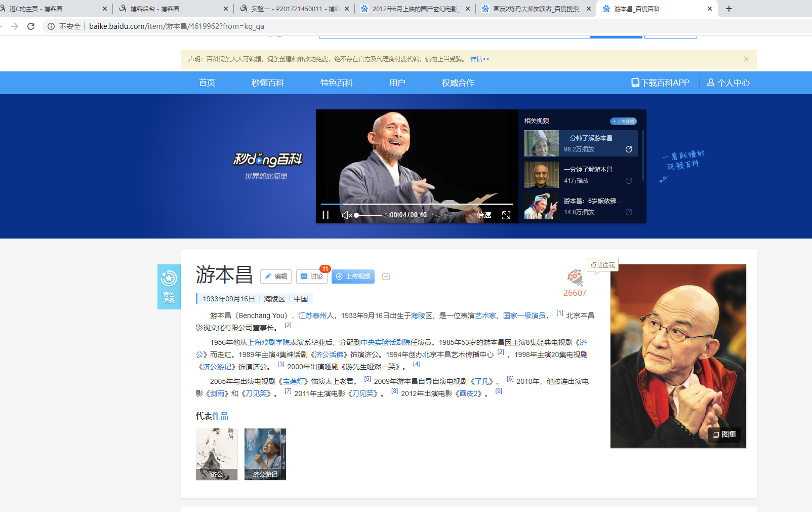Go forward with the browser forward arrow
The width and height of the screenshot is (812, 512).
15,26
